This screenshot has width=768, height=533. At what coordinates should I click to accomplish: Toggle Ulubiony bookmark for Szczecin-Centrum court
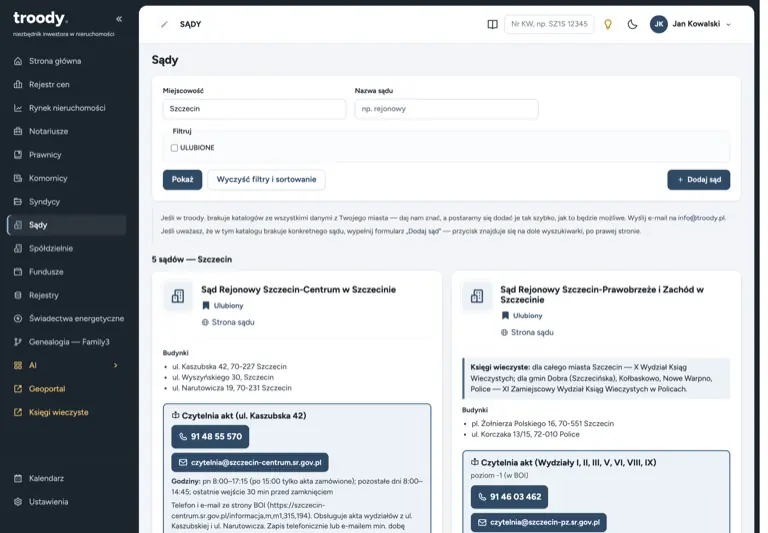click(223, 306)
